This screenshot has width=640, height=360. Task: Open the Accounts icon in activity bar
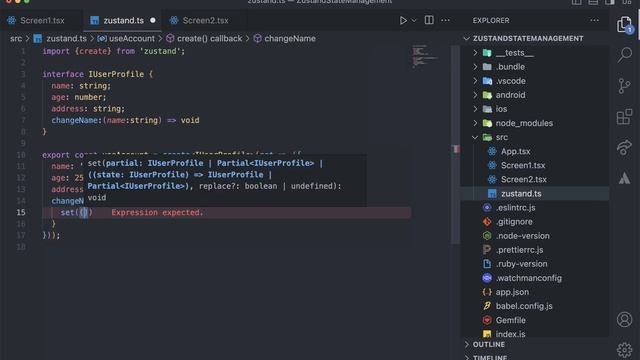tap(624, 320)
